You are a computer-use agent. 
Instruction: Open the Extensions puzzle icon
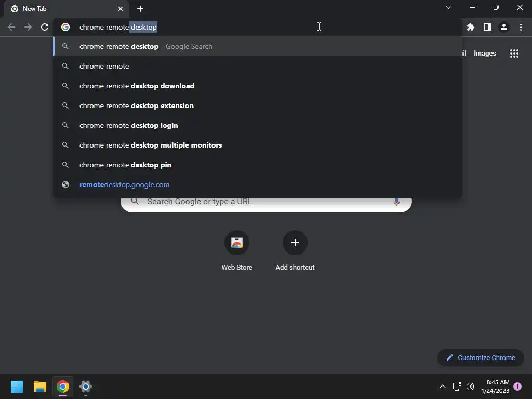pyautogui.click(x=470, y=27)
